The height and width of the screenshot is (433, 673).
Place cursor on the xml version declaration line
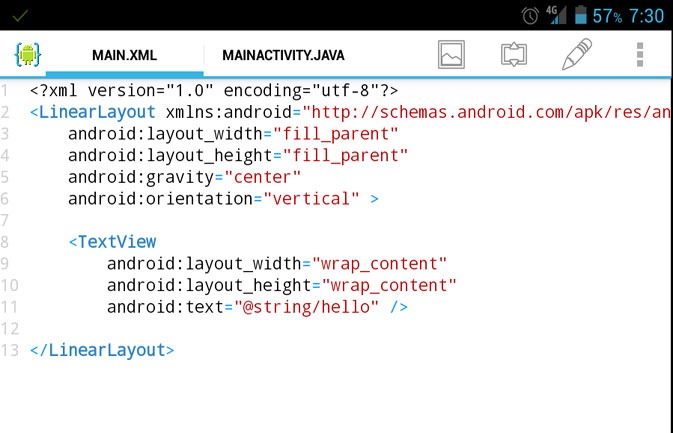click(x=214, y=91)
